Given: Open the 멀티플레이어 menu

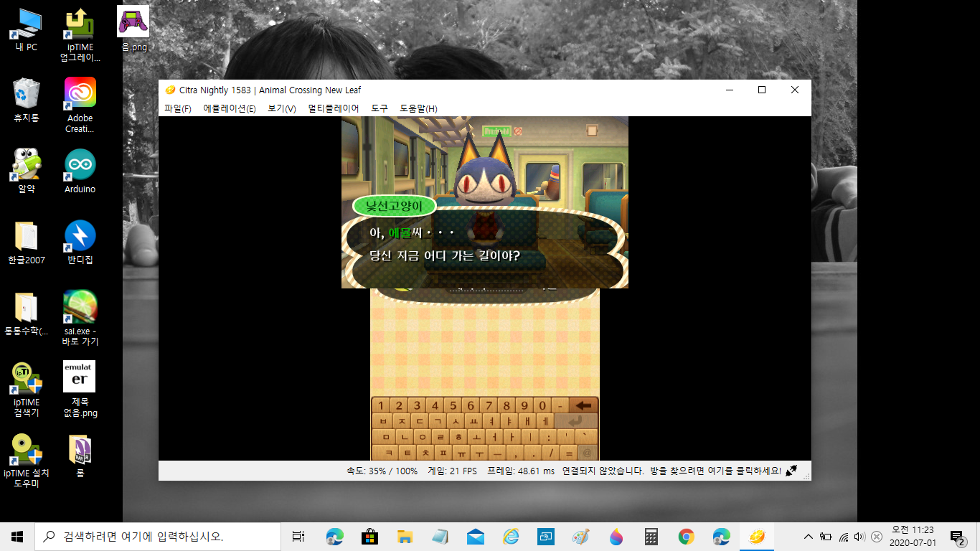Looking at the screenshot, I should click(x=334, y=109).
